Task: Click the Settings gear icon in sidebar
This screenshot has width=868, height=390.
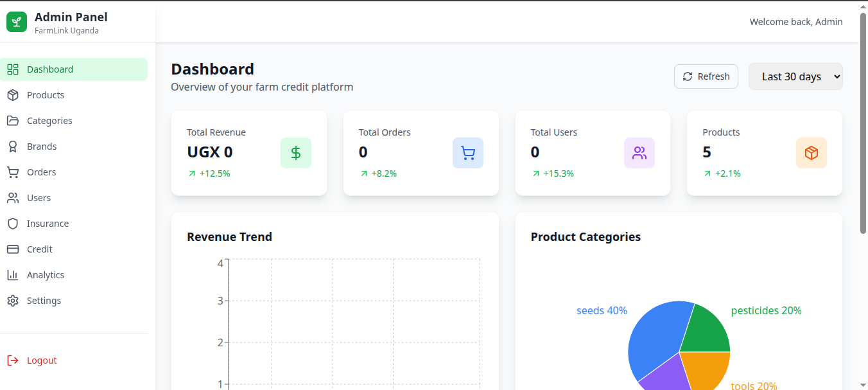Action: click(13, 301)
